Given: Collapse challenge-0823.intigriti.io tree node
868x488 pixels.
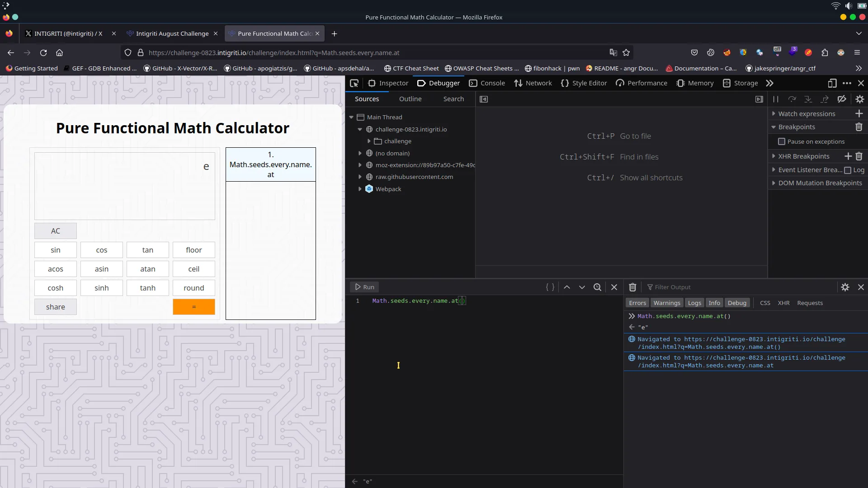Looking at the screenshot, I should pyautogui.click(x=360, y=129).
